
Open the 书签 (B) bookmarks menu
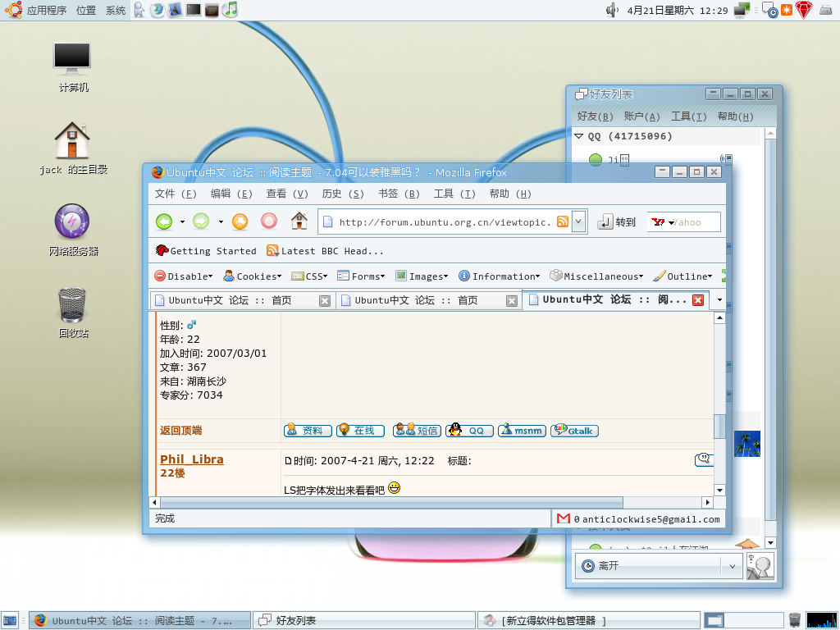click(399, 194)
